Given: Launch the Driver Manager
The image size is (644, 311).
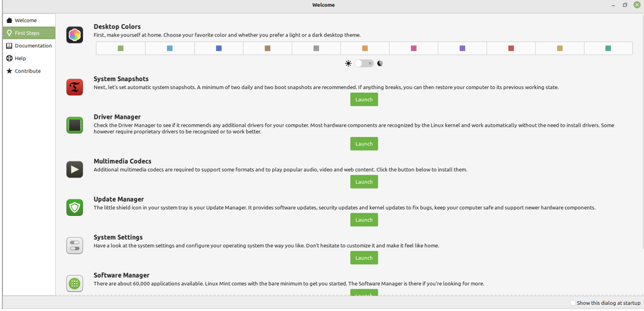Looking at the screenshot, I should pos(364,144).
